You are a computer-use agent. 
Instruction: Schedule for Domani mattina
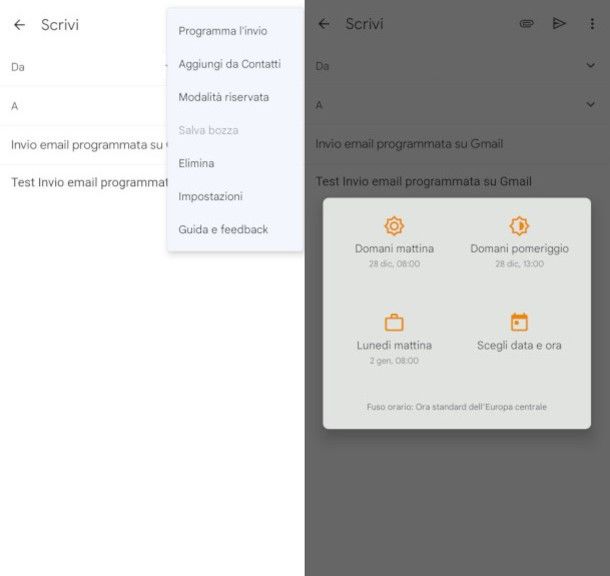click(x=394, y=242)
